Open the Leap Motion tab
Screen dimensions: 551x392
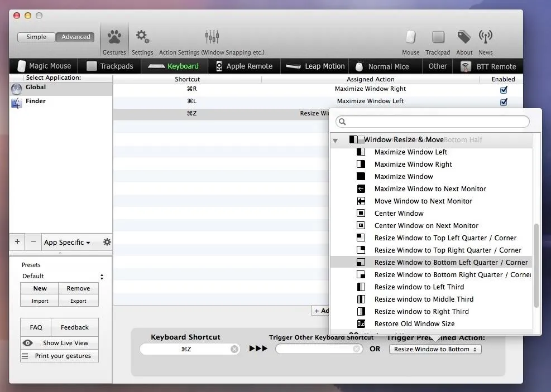click(315, 66)
